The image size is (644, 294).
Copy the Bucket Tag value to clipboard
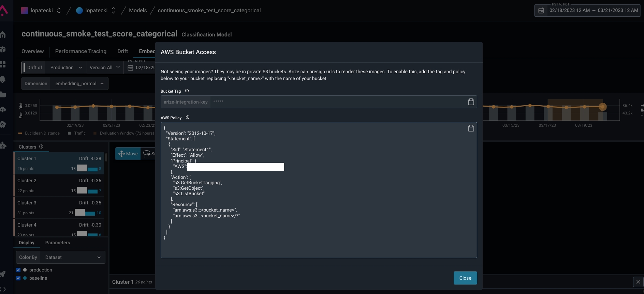click(x=471, y=102)
